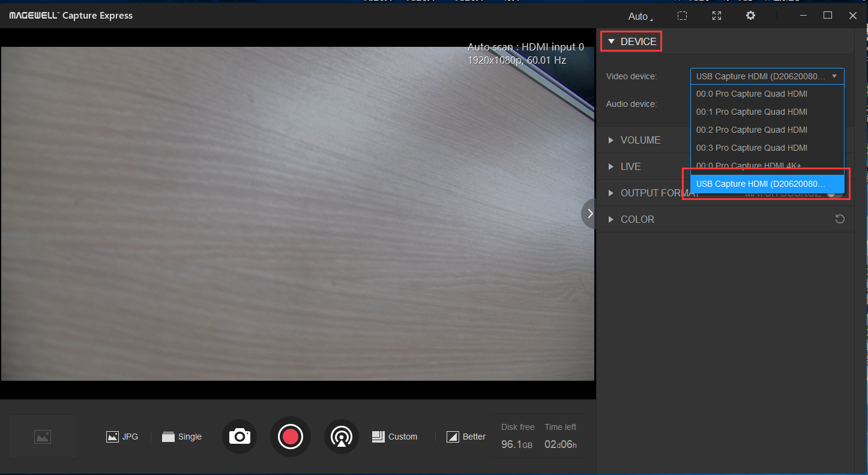Reset color settings with the circular arrow icon

pos(840,219)
